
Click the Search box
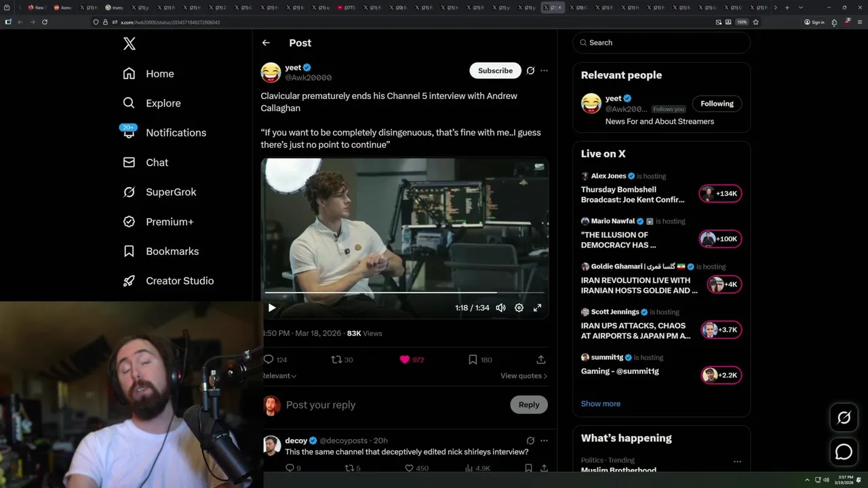[661, 43]
